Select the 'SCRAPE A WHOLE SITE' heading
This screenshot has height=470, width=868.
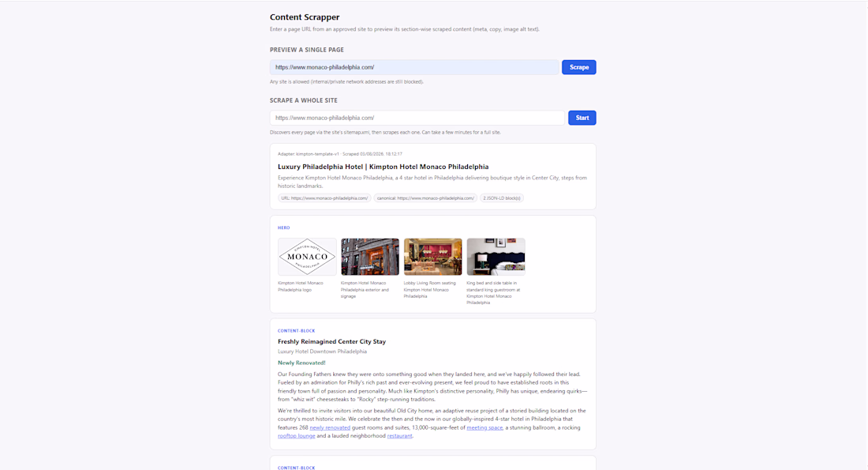[x=303, y=100]
